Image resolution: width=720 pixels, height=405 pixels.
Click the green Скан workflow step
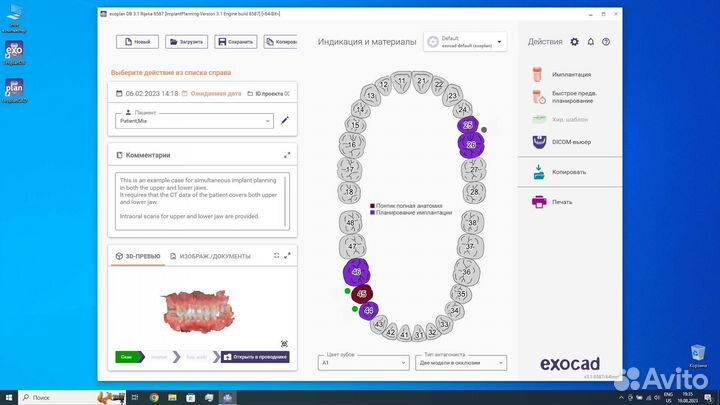128,357
